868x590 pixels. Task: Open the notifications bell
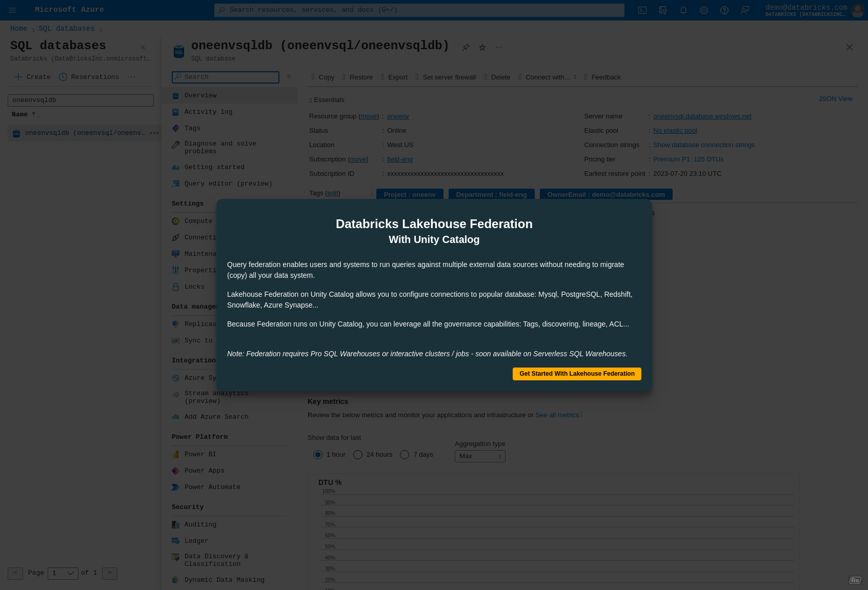pos(683,10)
